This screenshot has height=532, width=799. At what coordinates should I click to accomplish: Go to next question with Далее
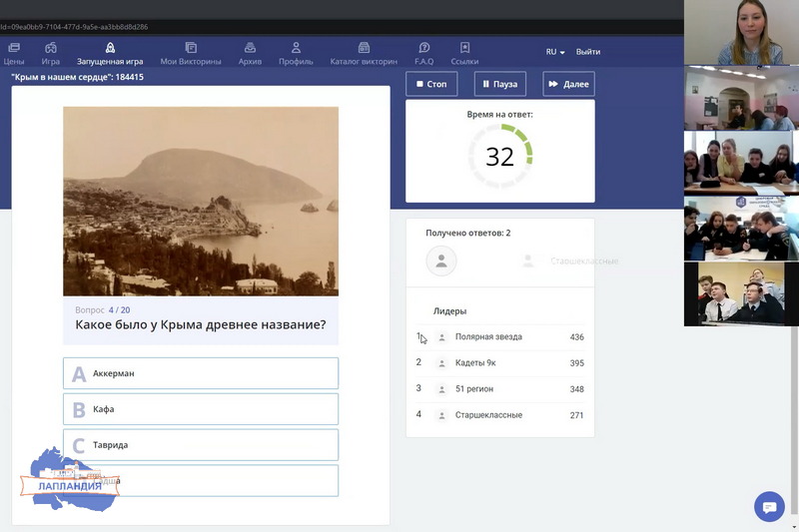point(568,84)
